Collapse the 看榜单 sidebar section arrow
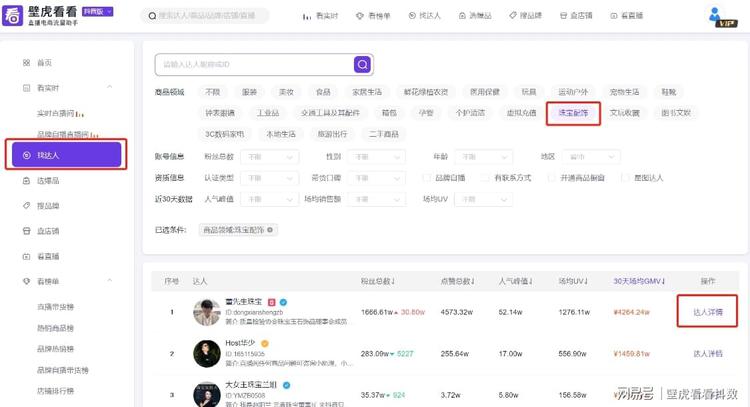The width and height of the screenshot is (750, 407). tap(110, 281)
